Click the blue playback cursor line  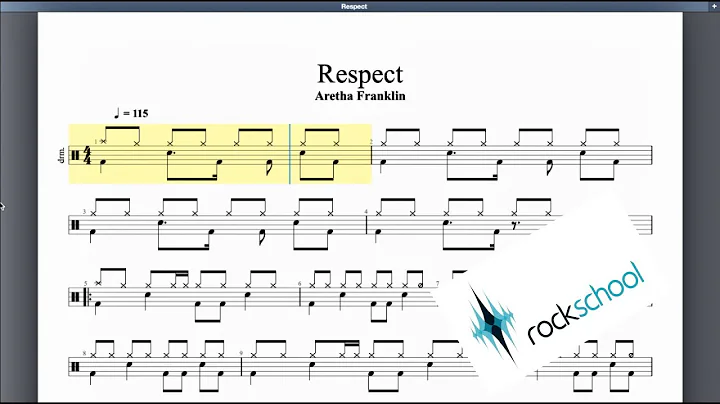pos(290,154)
